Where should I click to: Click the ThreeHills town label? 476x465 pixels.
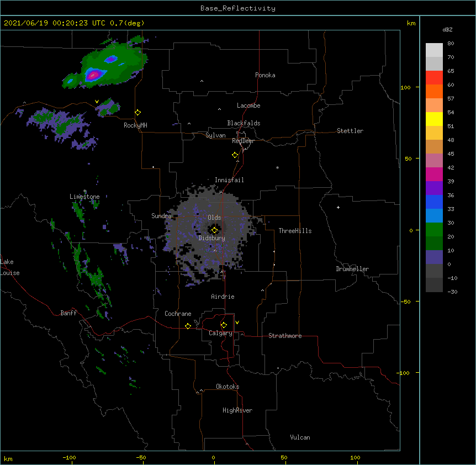pyautogui.click(x=295, y=231)
